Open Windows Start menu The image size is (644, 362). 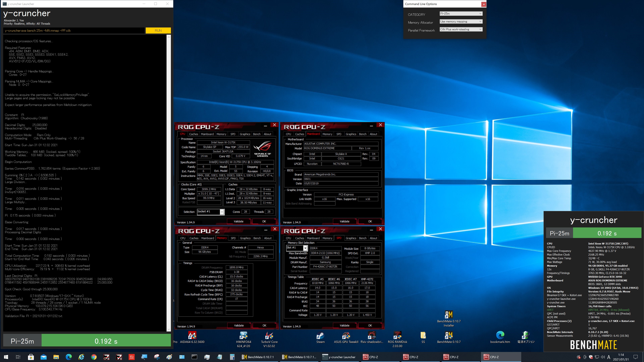pos(6,357)
